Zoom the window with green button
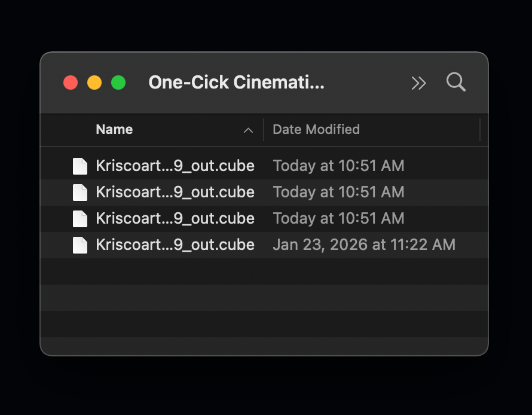Image resolution: width=532 pixels, height=415 pixels. (118, 83)
